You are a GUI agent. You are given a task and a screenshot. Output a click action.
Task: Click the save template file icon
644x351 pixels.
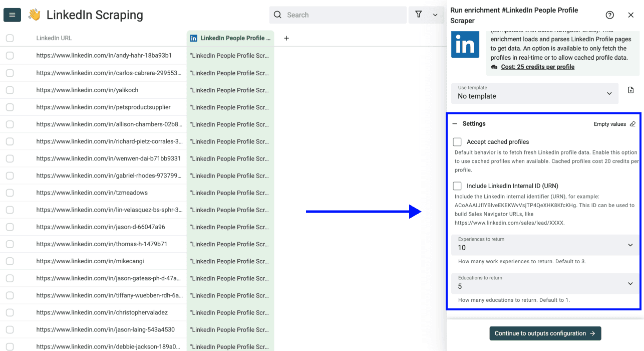630,90
